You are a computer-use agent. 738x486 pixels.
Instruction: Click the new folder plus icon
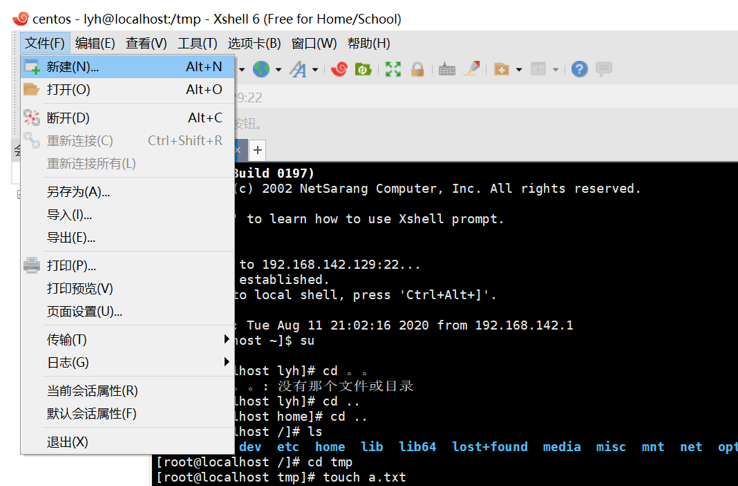point(501,69)
